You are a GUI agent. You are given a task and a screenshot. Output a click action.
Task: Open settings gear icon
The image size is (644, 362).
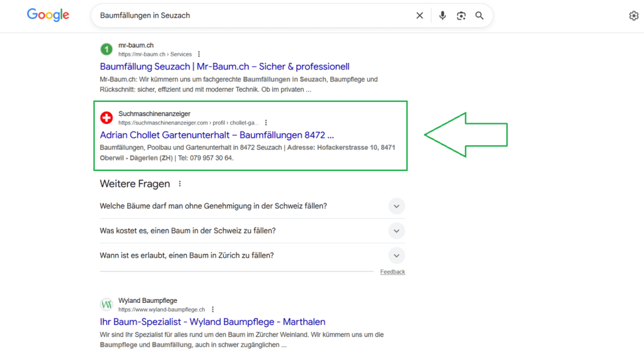(633, 16)
